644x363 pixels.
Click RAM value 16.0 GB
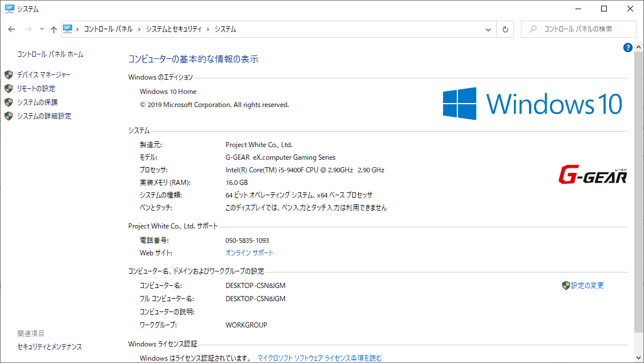click(236, 183)
